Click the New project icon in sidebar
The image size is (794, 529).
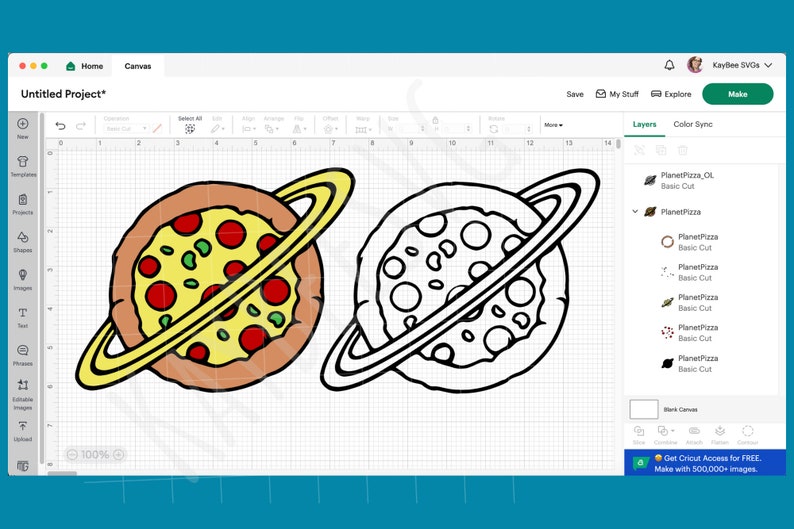click(x=23, y=128)
